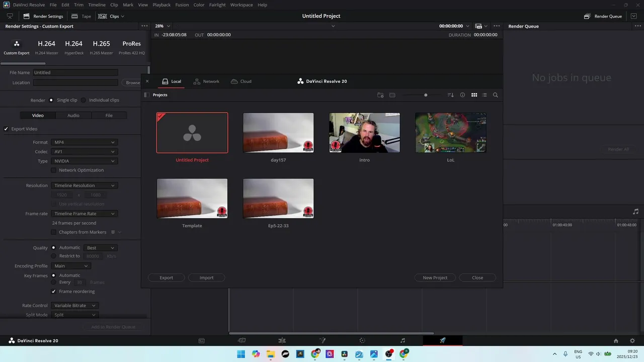Toggle the Export Video checkbox
644x362 pixels.
click(x=6, y=129)
